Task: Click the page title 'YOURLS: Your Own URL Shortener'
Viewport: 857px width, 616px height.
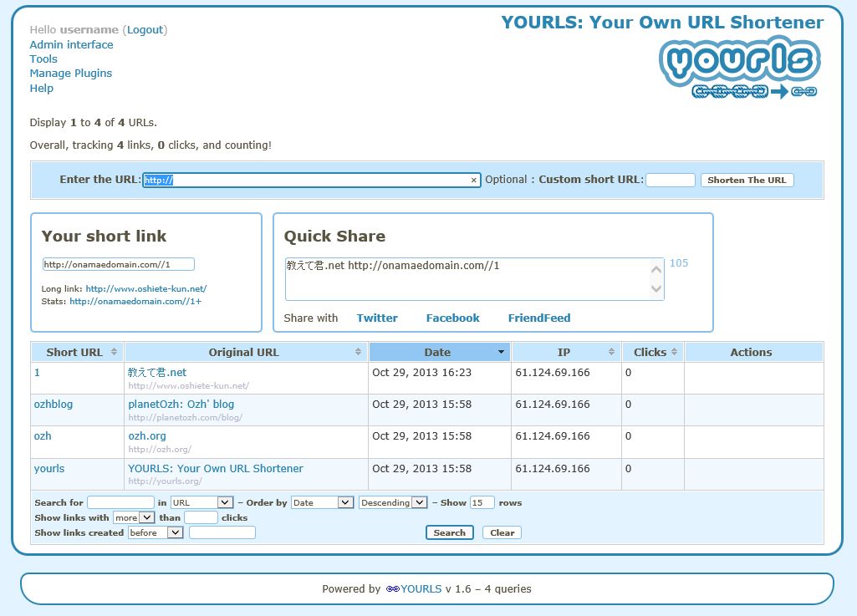Action: [662, 23]
